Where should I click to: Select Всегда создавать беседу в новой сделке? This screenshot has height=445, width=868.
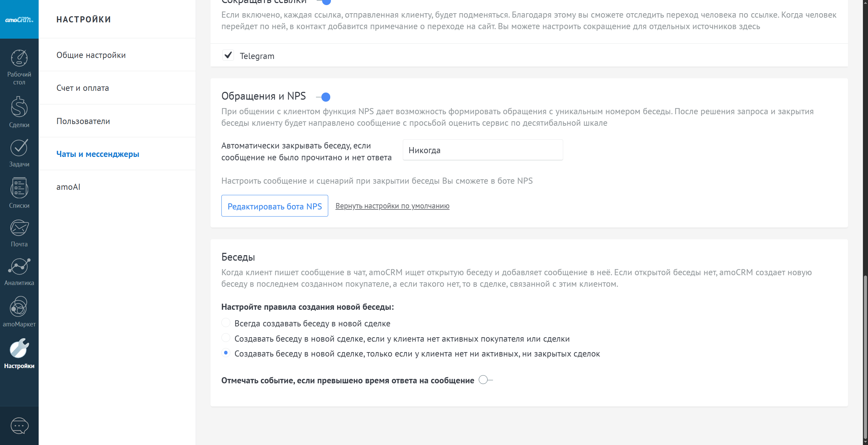click(226, 323)
